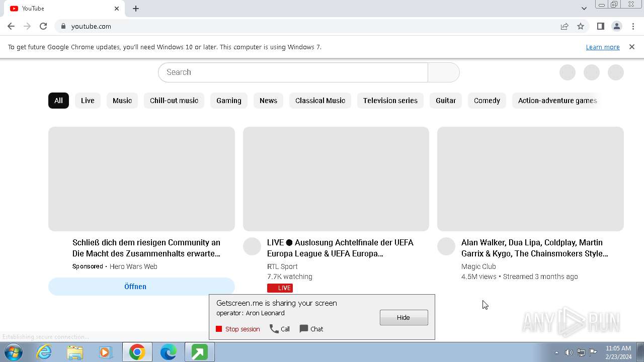The height and width of the screenshot is (362, 644).
Task: Open the Schließ dich dem riesigen Community title
Action: pyautogui.click(x=146, y=248)
